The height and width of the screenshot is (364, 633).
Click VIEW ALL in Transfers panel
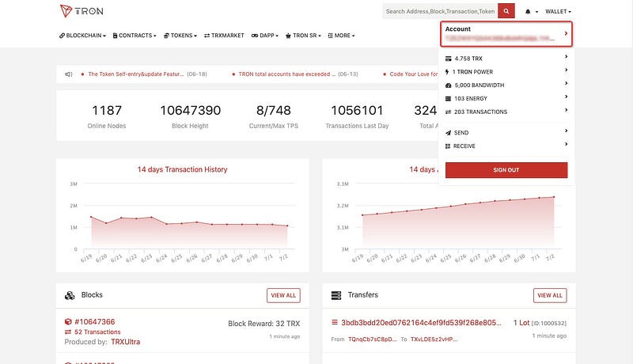[550, 295]
